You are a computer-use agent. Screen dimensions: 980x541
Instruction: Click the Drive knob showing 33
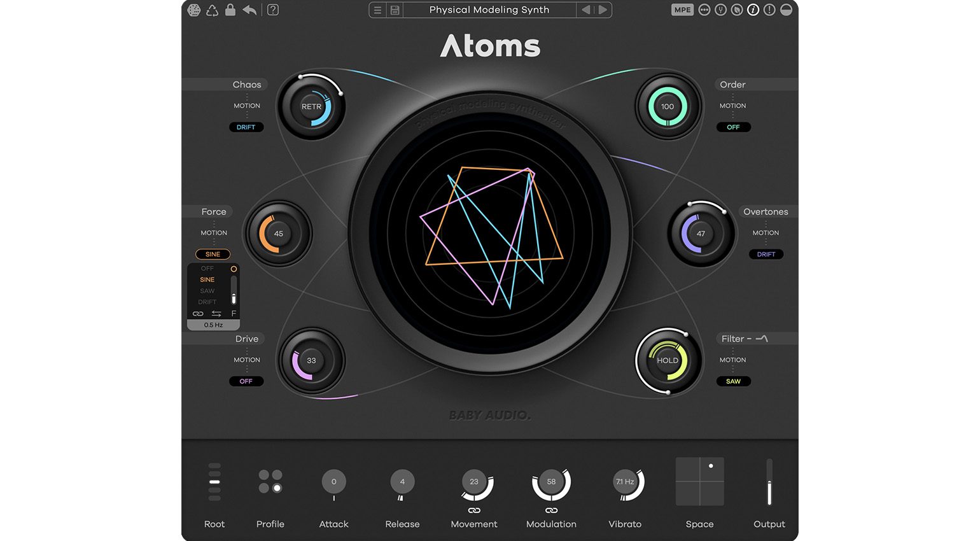[312, 360]
